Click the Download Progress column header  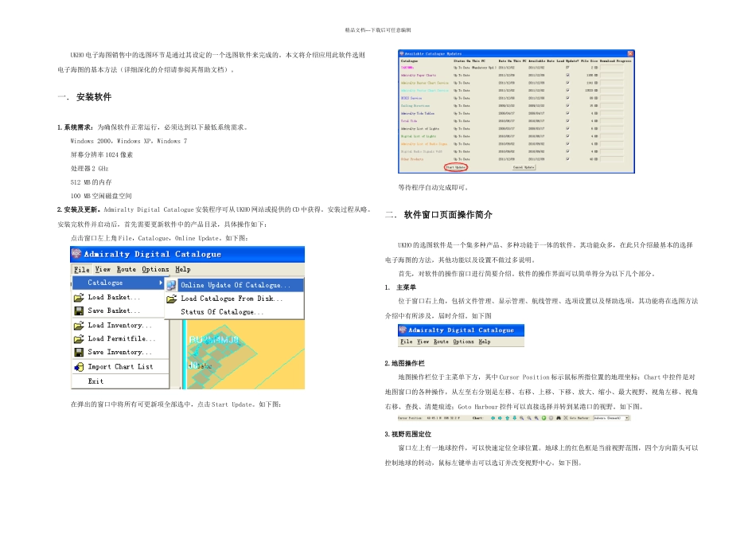616,61
